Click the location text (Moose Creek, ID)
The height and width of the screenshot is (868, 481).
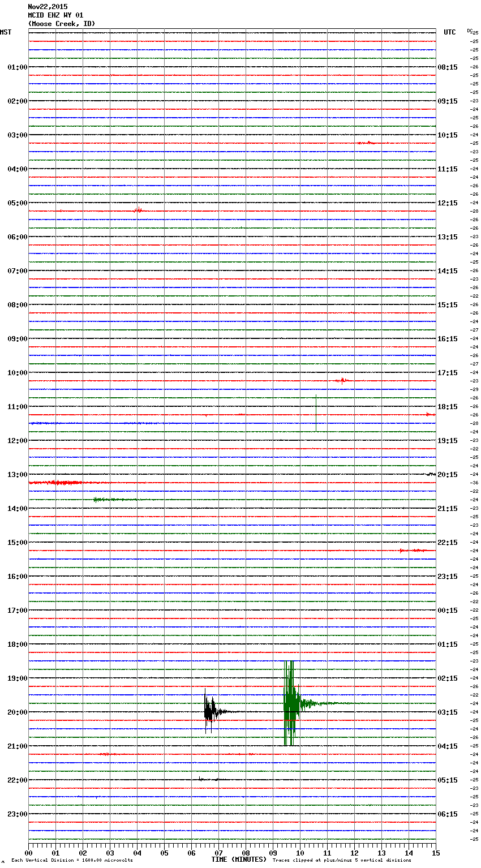(62, 24)
